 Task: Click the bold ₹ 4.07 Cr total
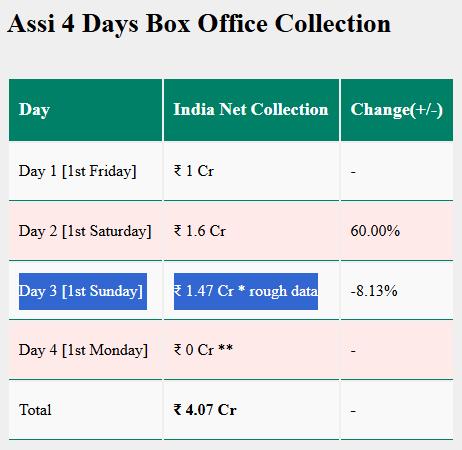pyautogui.click(x=205, y=410)
